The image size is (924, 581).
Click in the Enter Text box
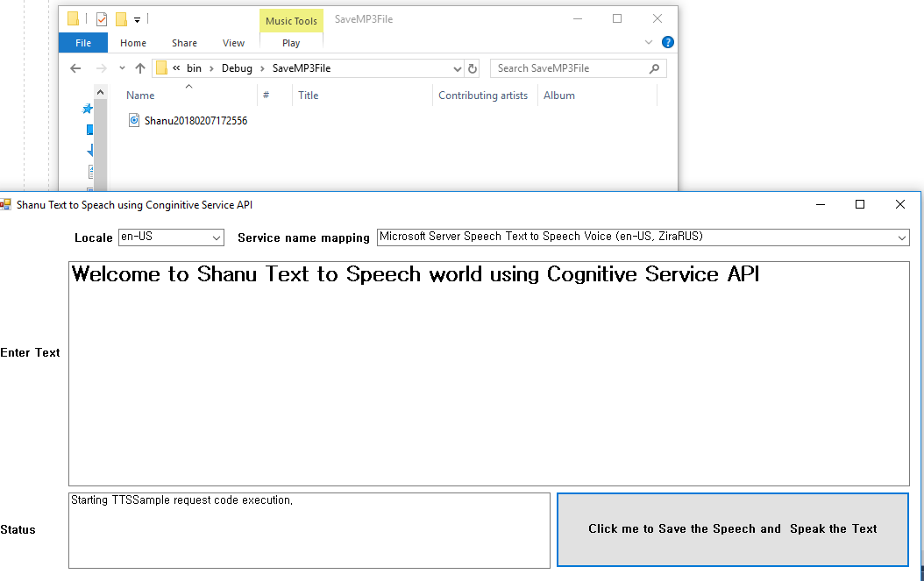click(489, 373)
